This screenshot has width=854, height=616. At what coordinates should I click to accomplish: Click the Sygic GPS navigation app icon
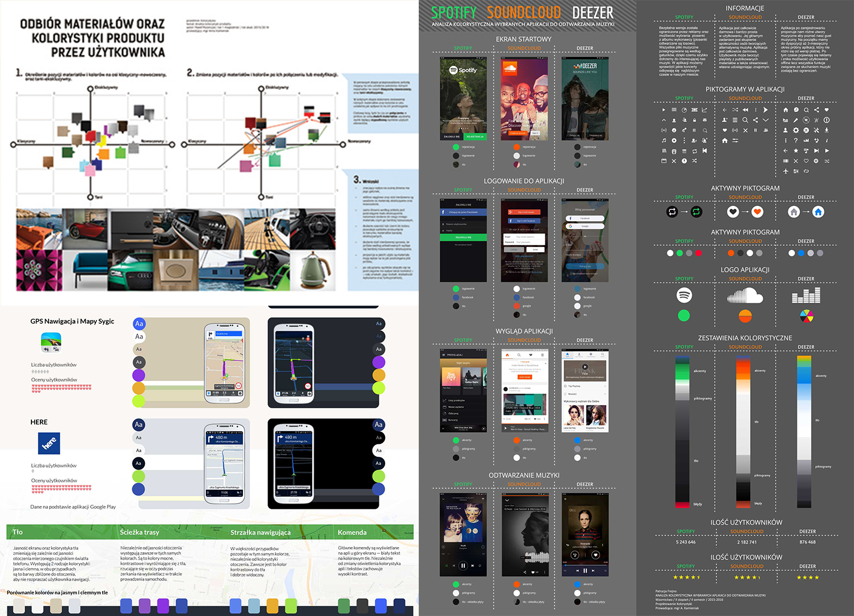[x=51, y=342]
